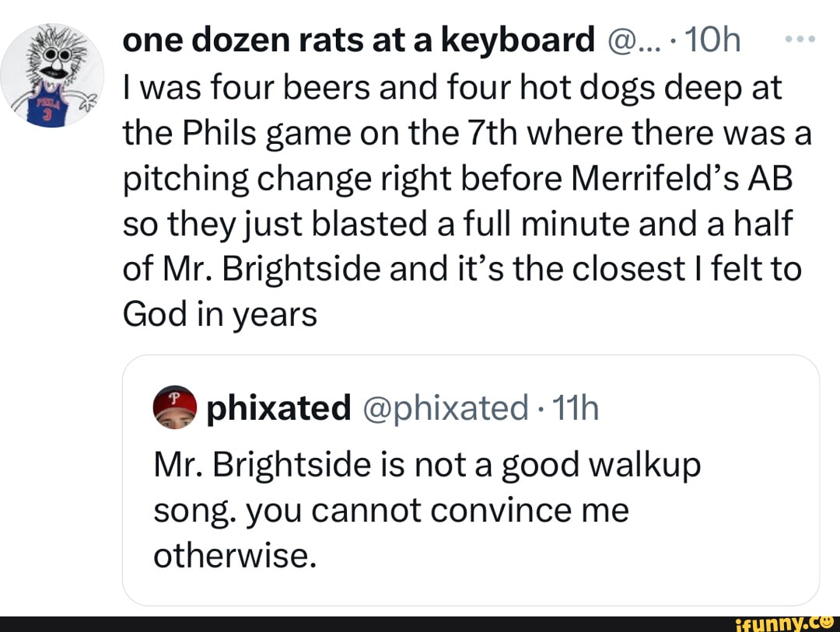840x632 pixels.
Task: Click phixated's small profile picture
Action: point(175,407)
